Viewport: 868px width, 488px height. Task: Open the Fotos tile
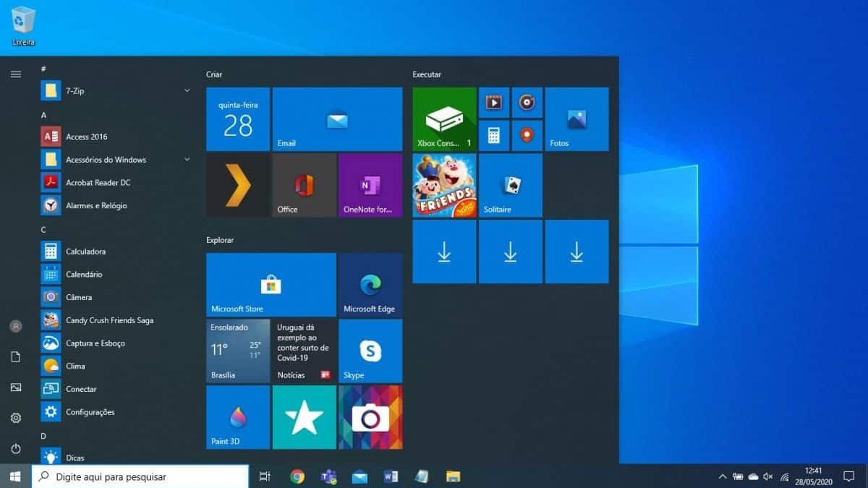click(576, 119)
